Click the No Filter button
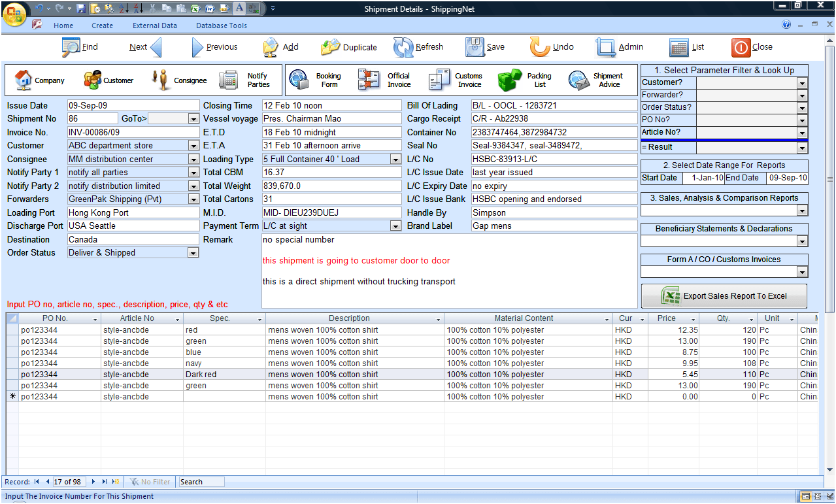This screenshot has height=504, width=836. pos(150,481)
